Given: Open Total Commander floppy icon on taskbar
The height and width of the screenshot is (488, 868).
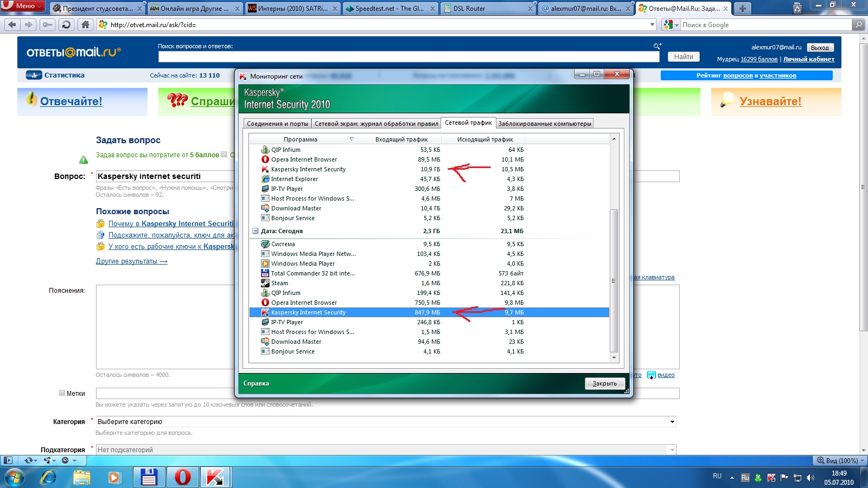Looking at the screenshot, I should point(149,477).
